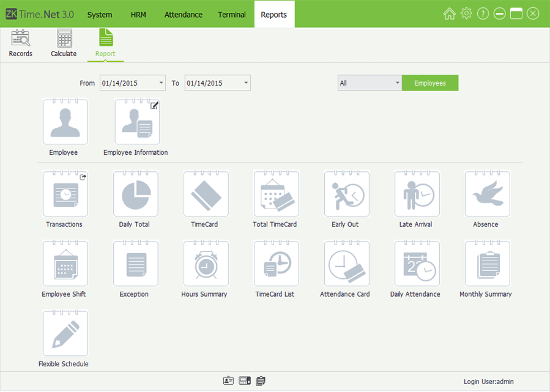Open the All department filter dropdown
The image size is (550, 392).
tap(396, 83)
